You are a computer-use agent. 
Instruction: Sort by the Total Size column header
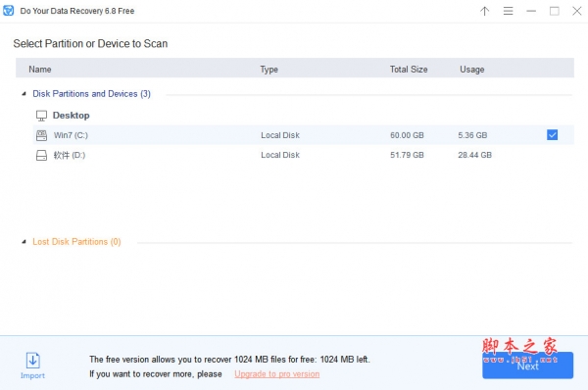pos(409,70)
